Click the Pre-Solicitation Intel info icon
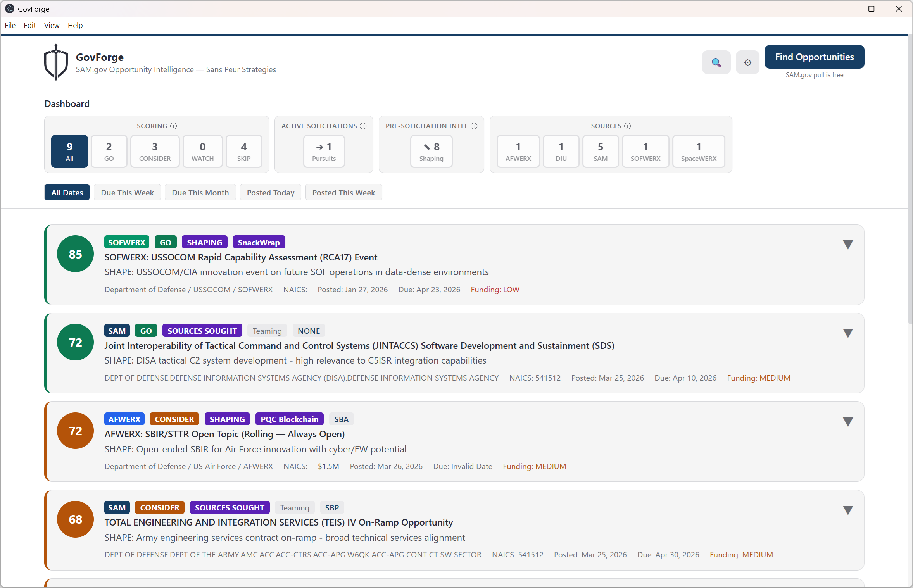Screen dimensions: 913x588 click(x=474, y=126)
